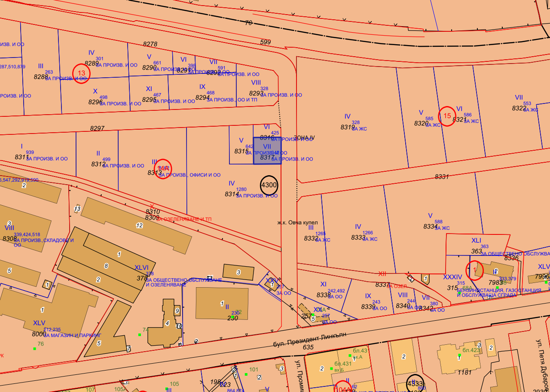Click parcel number 8333
The height and width of the screenshot is (392, 550).
(x=358, y=237)
